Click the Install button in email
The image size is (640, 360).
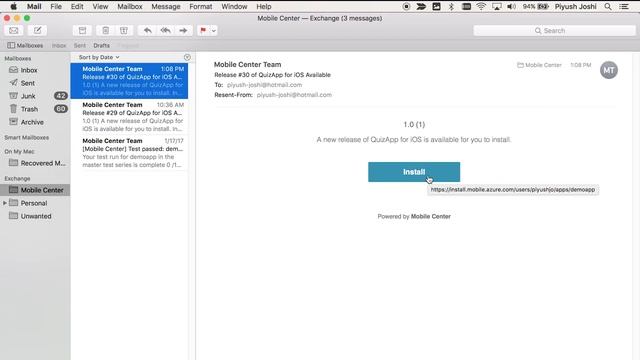(414, 172)
